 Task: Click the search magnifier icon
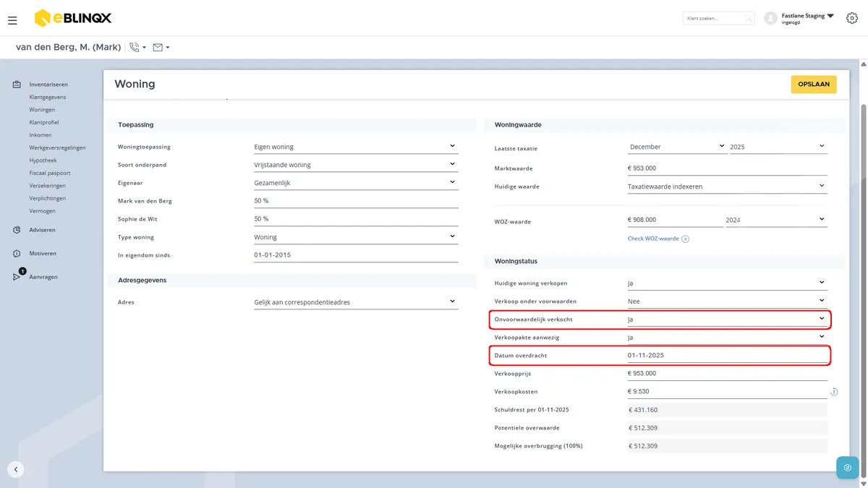point(748,18)
